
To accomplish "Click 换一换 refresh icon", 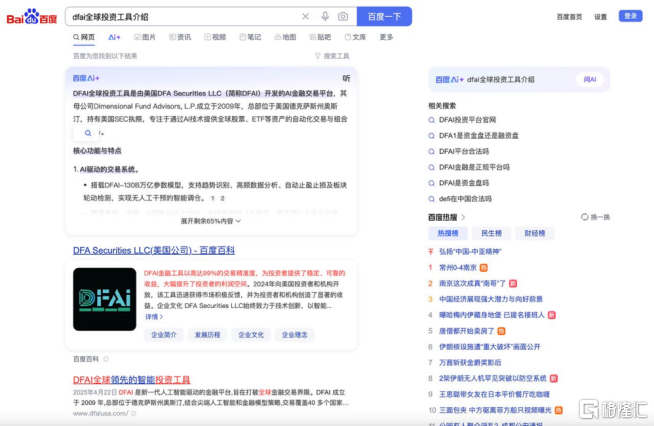I will (585, 217).
